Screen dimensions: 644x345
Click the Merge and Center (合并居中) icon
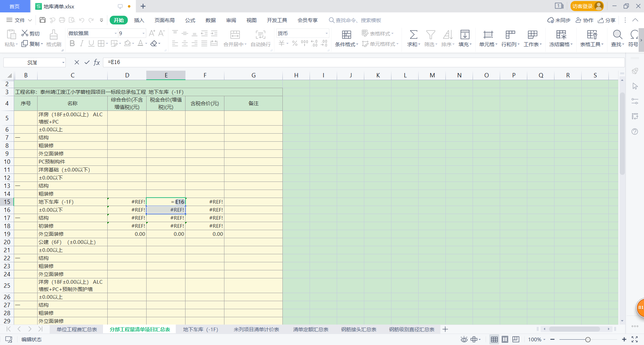click(x=235, y=34)
